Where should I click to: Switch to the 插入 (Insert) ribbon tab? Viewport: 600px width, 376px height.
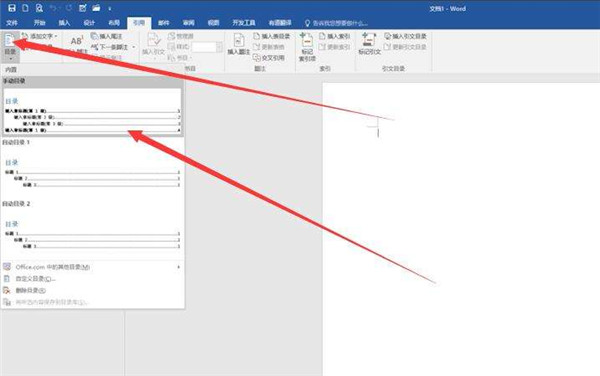[64, 23]
